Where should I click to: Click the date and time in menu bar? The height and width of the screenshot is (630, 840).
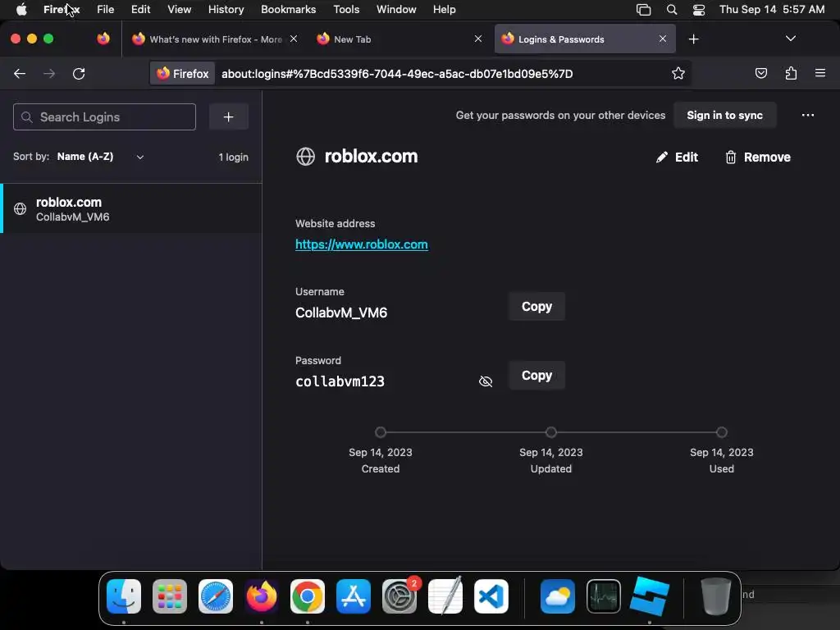772,9
